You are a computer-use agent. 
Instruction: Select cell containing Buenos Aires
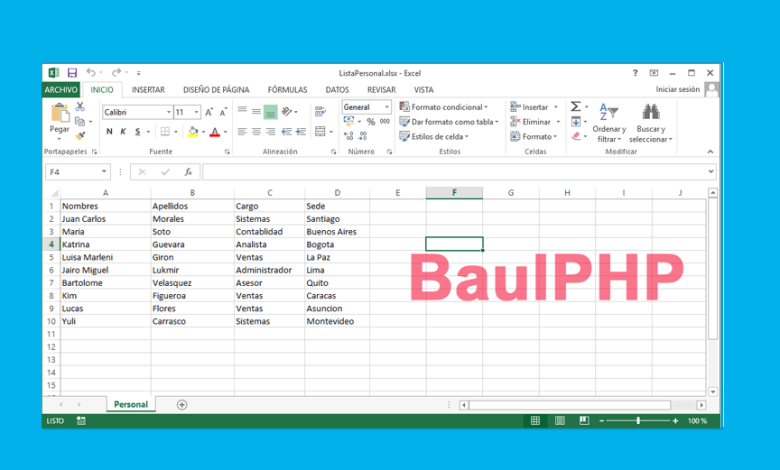[337, 232]
